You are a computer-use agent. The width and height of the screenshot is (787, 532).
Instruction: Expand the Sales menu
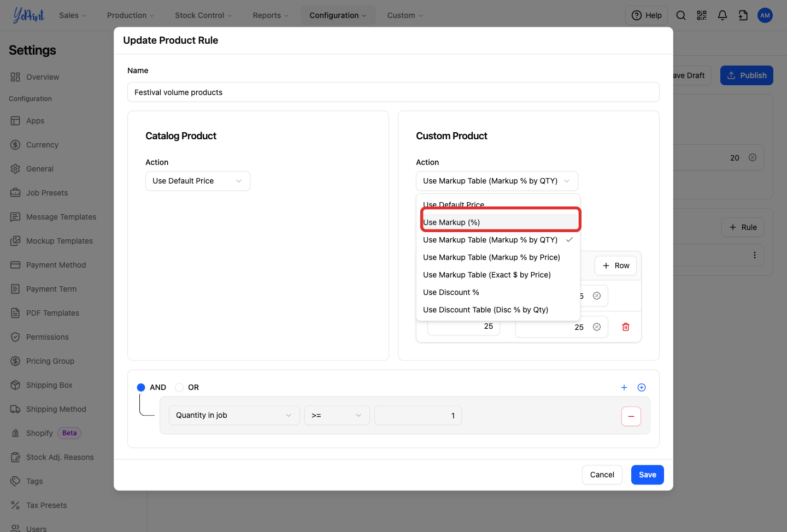pos(73,15)
